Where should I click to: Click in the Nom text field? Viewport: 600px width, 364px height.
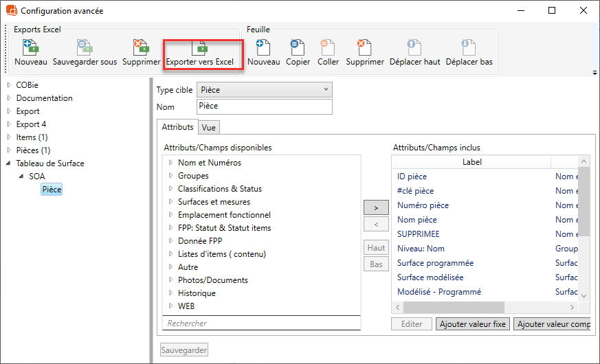coord(264,106)
